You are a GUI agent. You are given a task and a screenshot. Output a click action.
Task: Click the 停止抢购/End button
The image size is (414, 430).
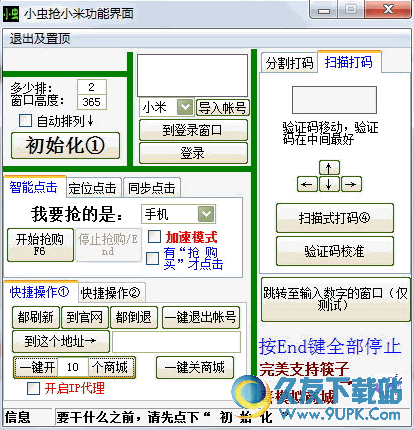pos(108,245)
